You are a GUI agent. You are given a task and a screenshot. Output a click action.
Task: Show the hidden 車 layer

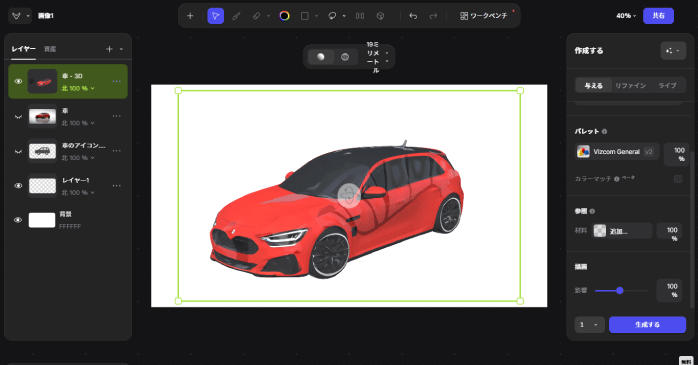coord(18,117)
